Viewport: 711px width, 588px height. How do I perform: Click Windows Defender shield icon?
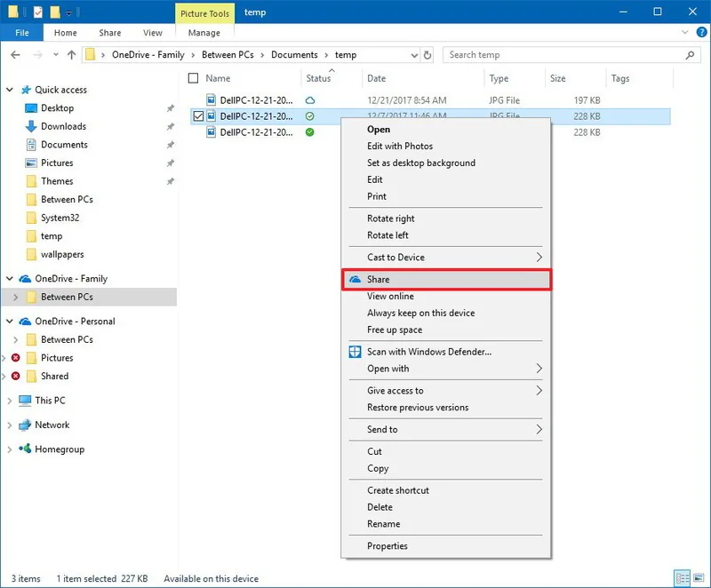[x=355, y=352]
